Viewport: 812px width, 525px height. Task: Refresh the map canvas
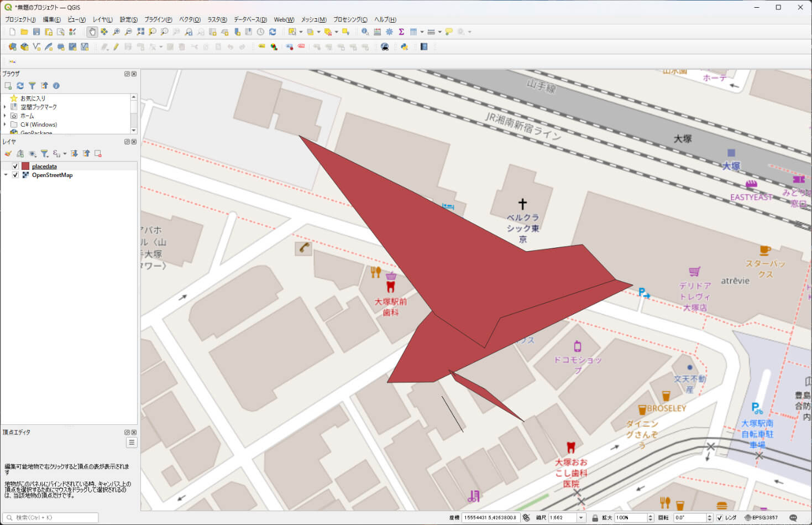point(273,32)
